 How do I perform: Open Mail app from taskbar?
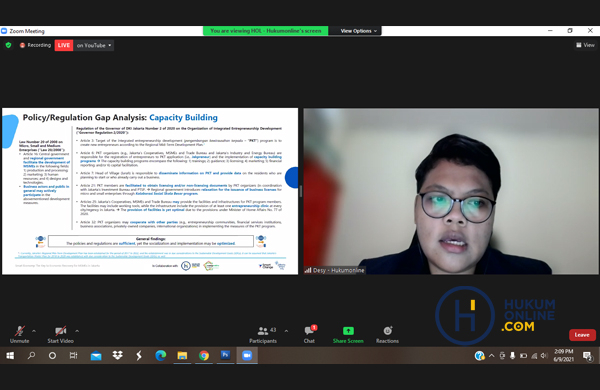(96, 356)
